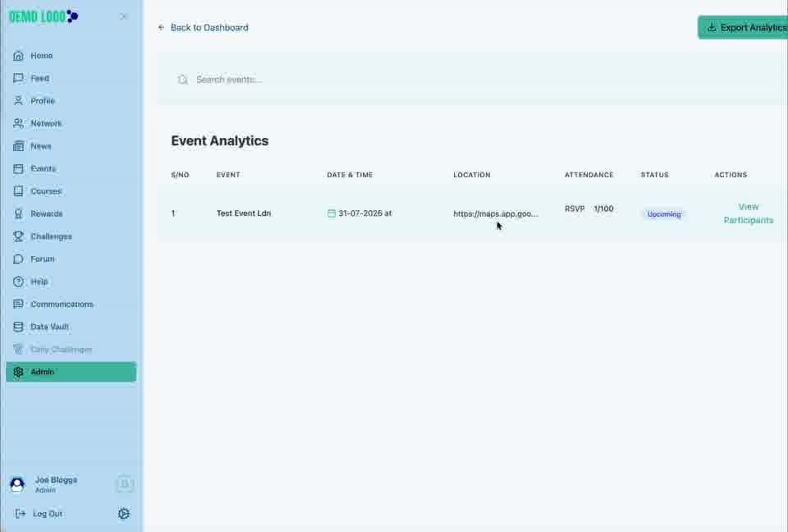Click the Rewards medal icon
788x532 pixels.
(x=18, y=214)
